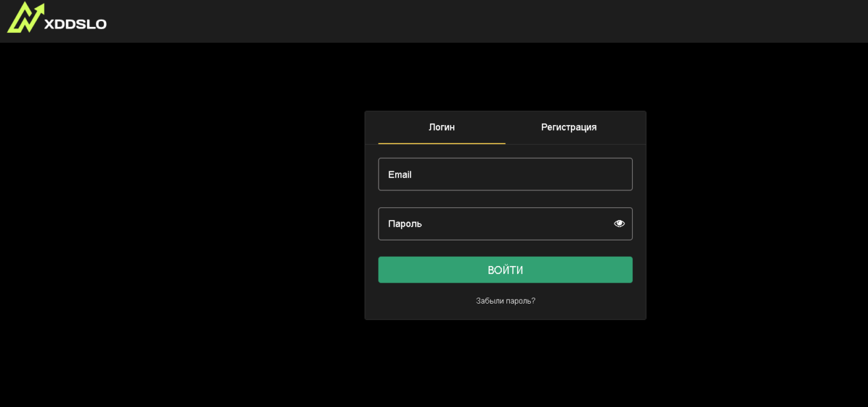
Task: Click the ВОЙТИ button's left edge
Action: 383,270
